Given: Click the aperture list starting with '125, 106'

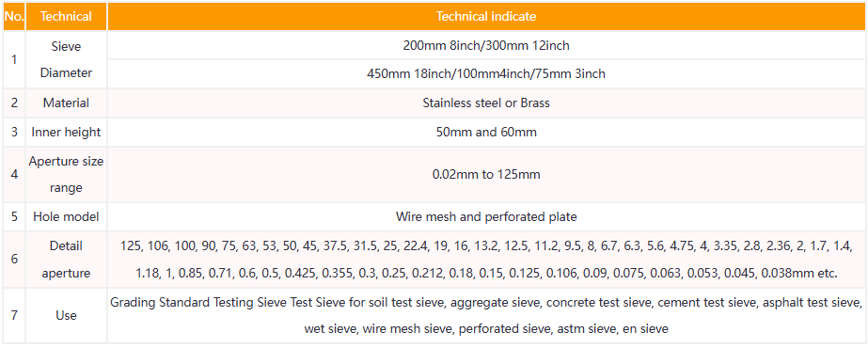Looking at the screenshot, I should click(x=486, y=259).
